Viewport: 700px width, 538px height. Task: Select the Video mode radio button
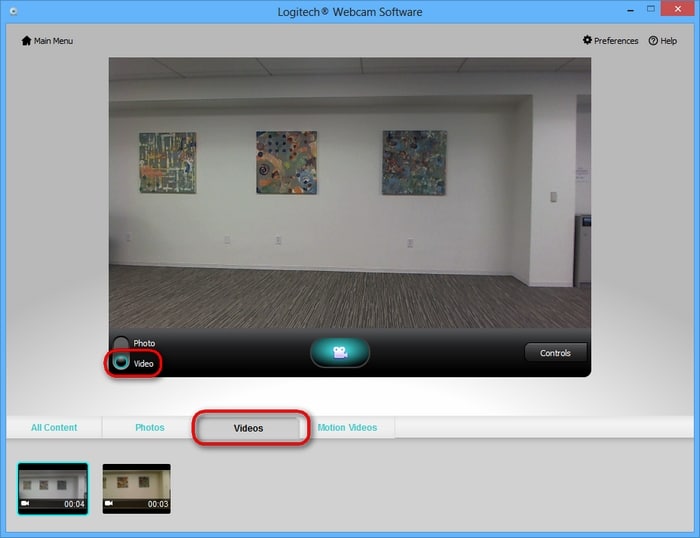[x=121, y=362]
